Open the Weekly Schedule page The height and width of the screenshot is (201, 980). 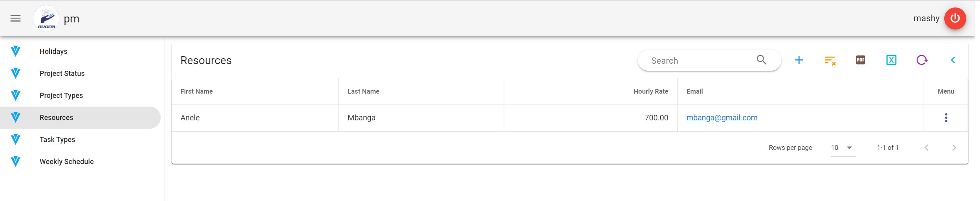click(x=67, y=162)
